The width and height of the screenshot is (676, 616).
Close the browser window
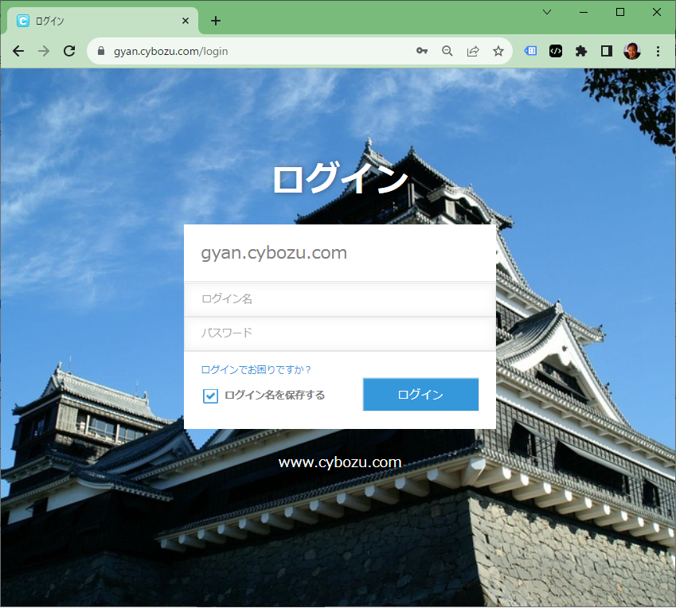(x=657, y=12)
